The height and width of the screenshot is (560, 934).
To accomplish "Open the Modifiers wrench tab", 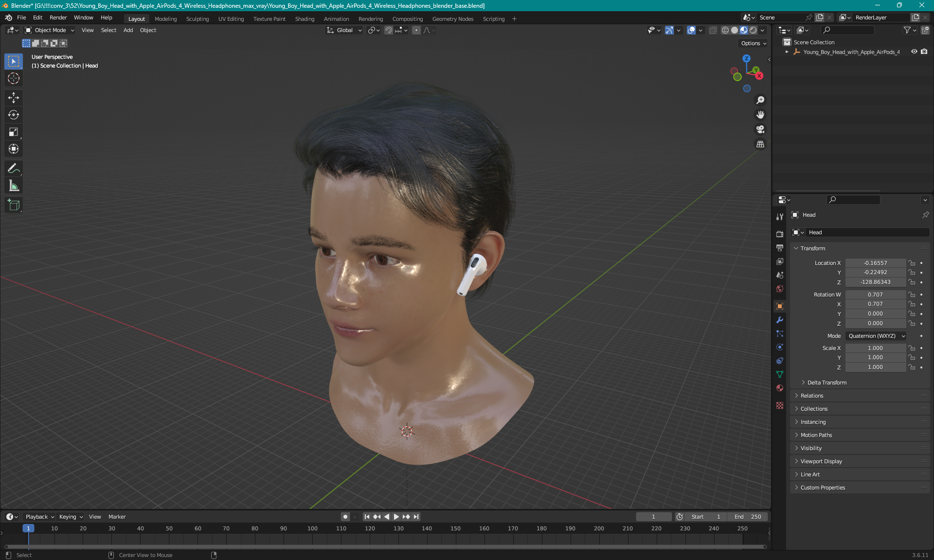I will click(780, 320).
